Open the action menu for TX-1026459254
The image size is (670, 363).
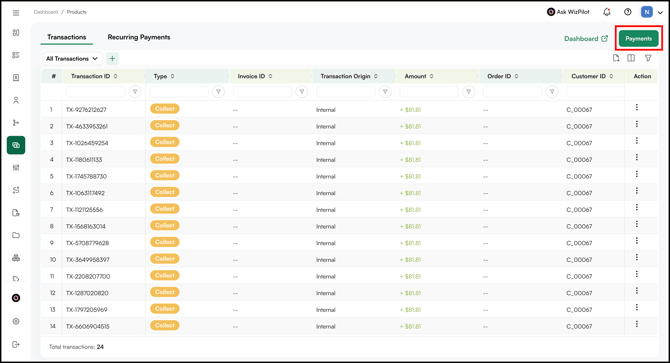tap(637, 141)
